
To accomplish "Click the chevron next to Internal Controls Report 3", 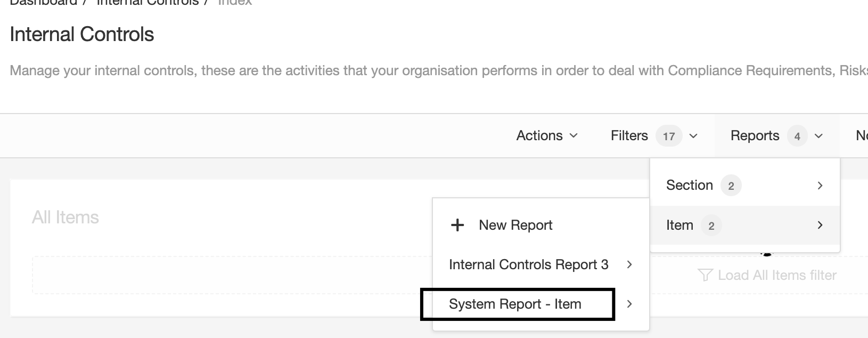I will point(629,264).
